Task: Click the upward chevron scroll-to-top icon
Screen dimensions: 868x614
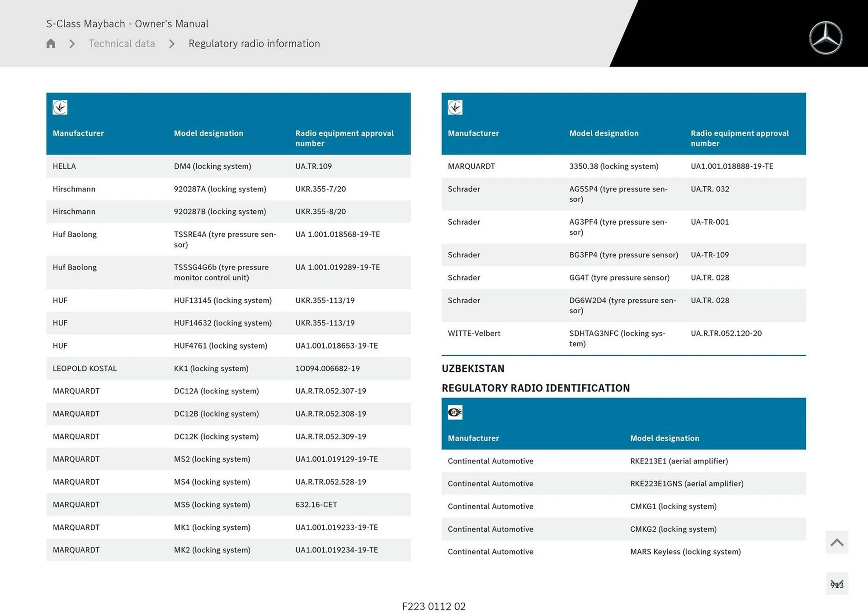Action: click(836, 542)
